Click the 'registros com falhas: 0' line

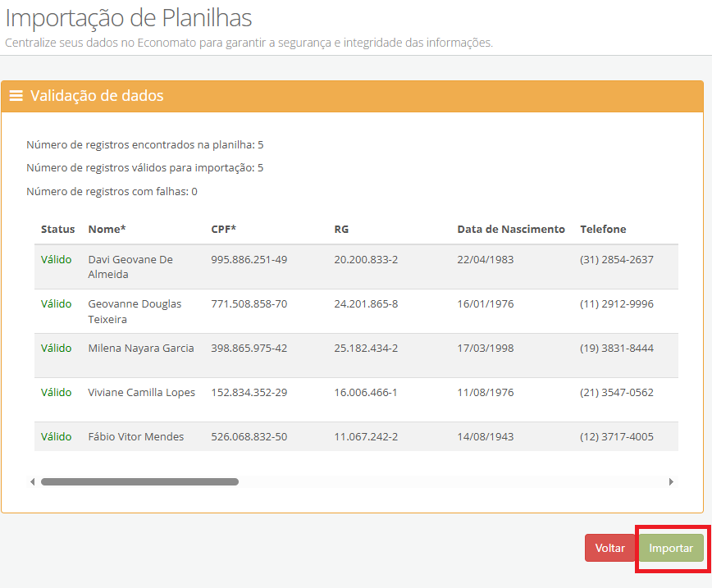click(112, 192)
